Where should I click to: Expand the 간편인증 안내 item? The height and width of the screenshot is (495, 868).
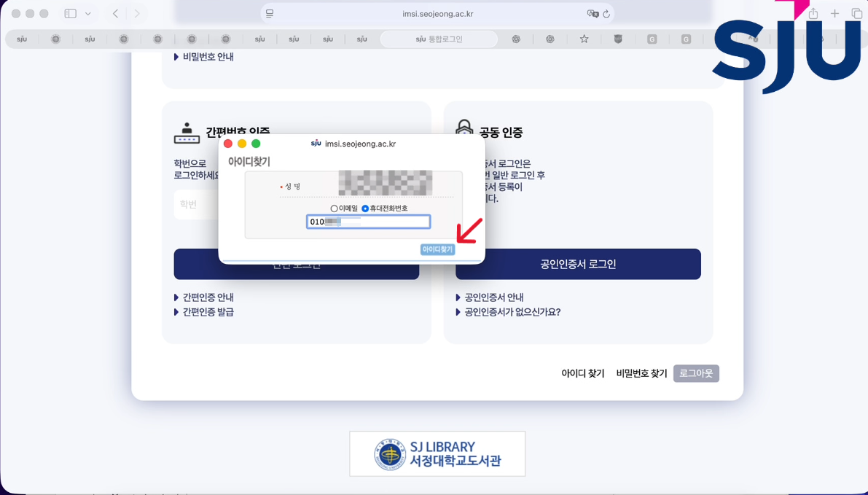[x=208, y=297]
